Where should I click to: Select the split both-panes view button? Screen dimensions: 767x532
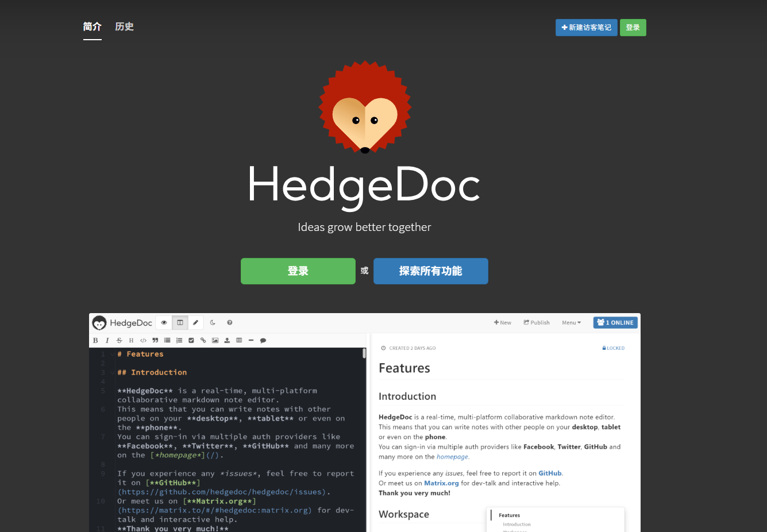(180, 322)
